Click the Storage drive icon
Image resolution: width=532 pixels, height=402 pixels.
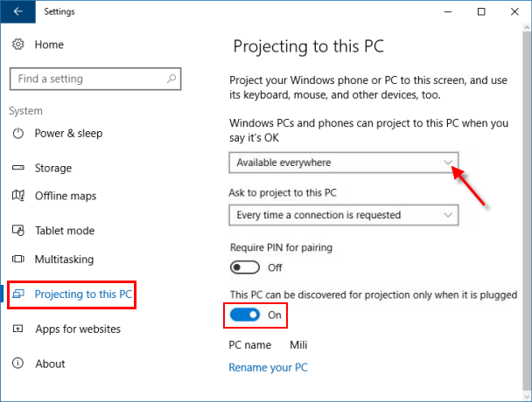point(19,168)
